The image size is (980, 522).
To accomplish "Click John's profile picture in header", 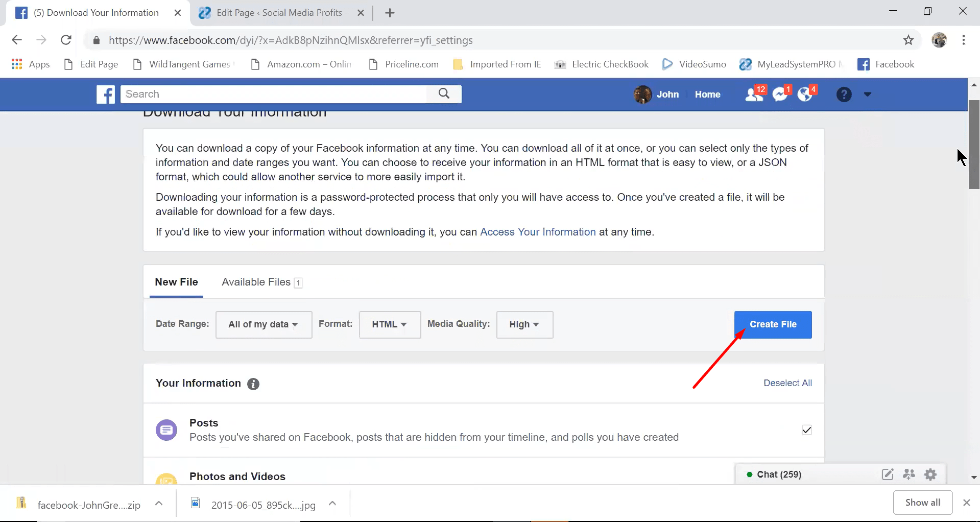I will pyautogui.click(x=642, y=94).
